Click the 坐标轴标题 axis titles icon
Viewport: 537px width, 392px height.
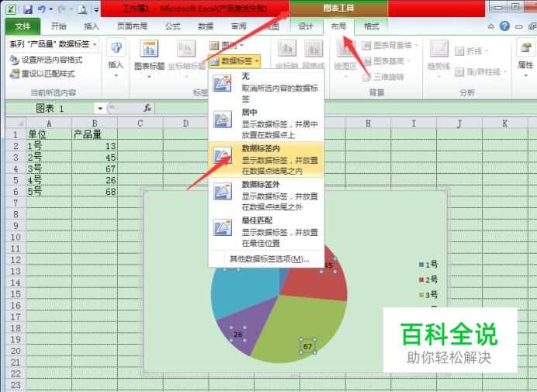[x=186, y=48]
